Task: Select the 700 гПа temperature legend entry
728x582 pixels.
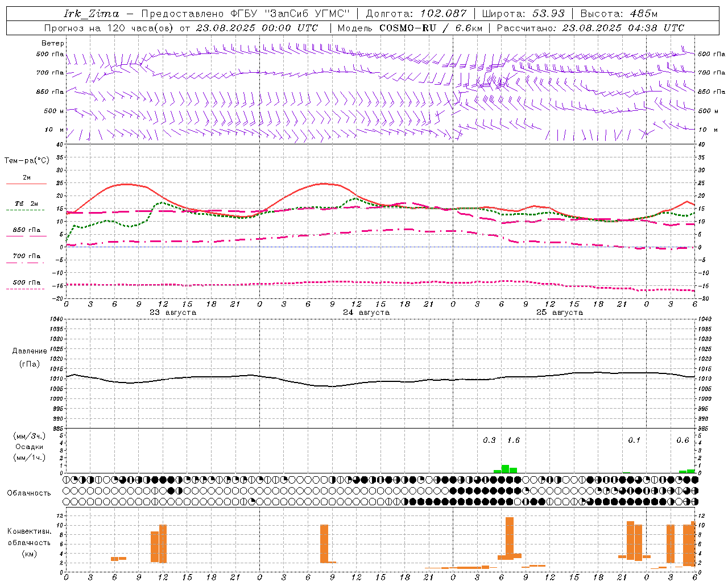Action: coord(27,256)
